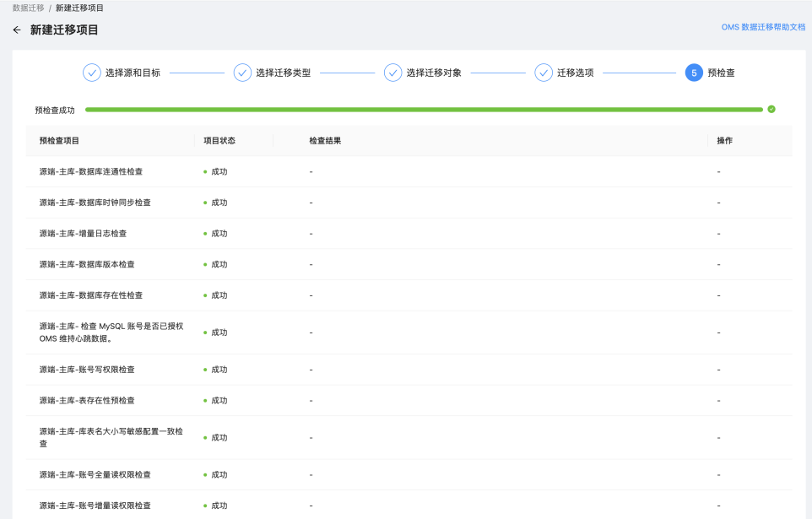Click the 选择迁移类型 step checkmark icon
The width and height of the screenshot is (812, 519).
(242, 73)
